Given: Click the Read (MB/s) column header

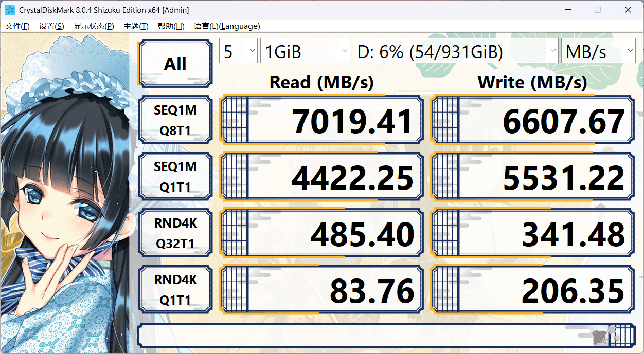Looking at the screenshot, I should [321, 82].
